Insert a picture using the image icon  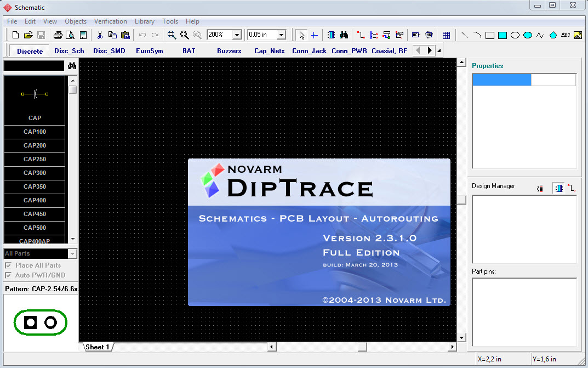[578, 35]
